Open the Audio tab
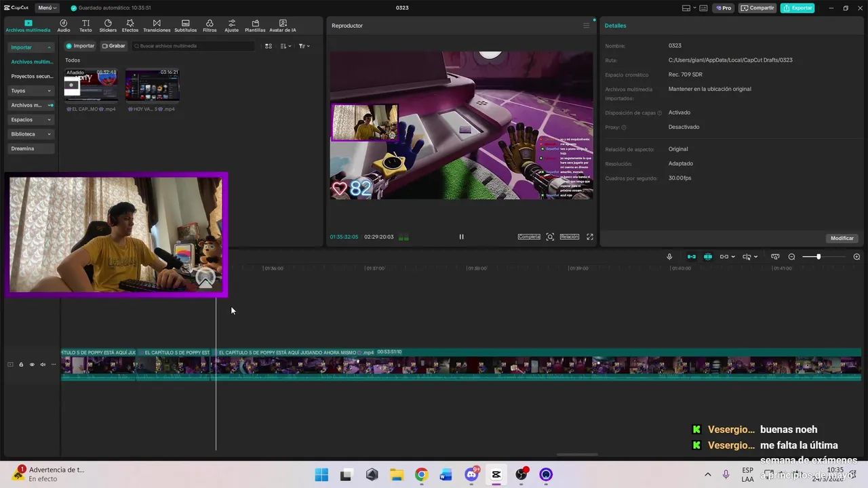This screenshot has width=868, height=488. coord(64,26)
